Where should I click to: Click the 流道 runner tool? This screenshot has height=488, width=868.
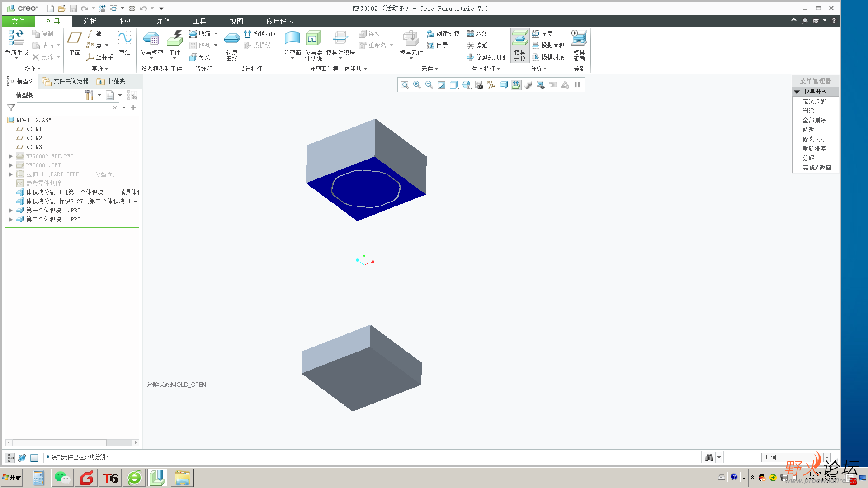(477, 45)
